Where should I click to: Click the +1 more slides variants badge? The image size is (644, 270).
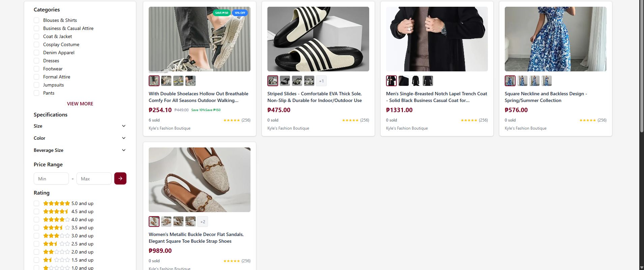(x=321, y=81)
